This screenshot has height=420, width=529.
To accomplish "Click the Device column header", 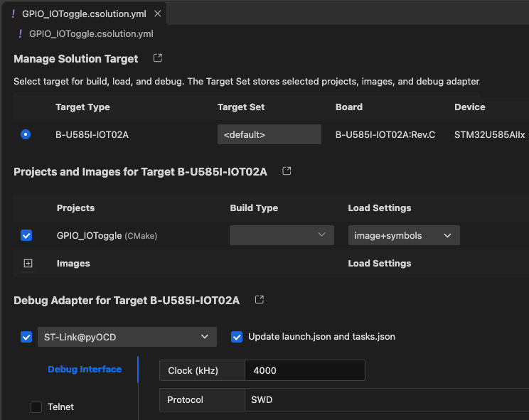I will coord(469,107).
